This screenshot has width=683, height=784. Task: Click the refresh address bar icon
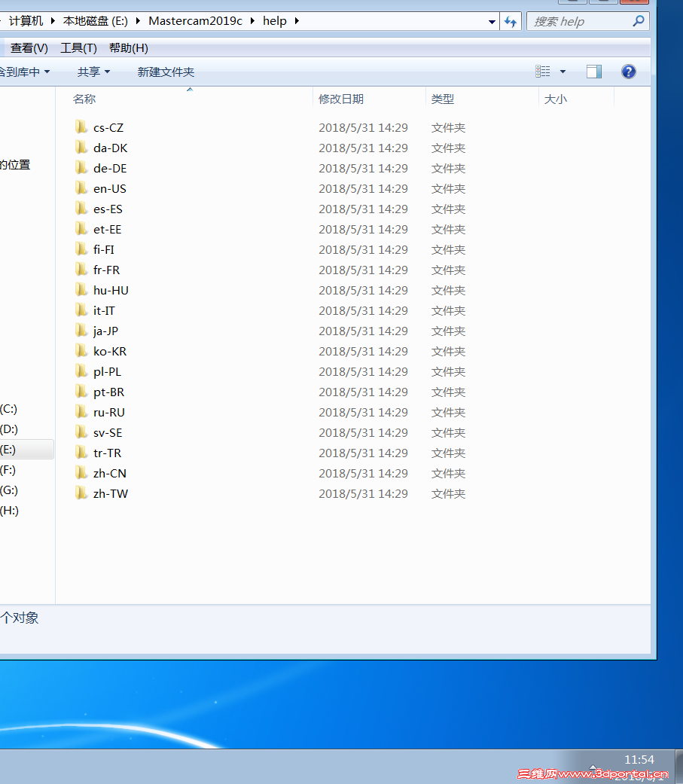tap(511, 22)
